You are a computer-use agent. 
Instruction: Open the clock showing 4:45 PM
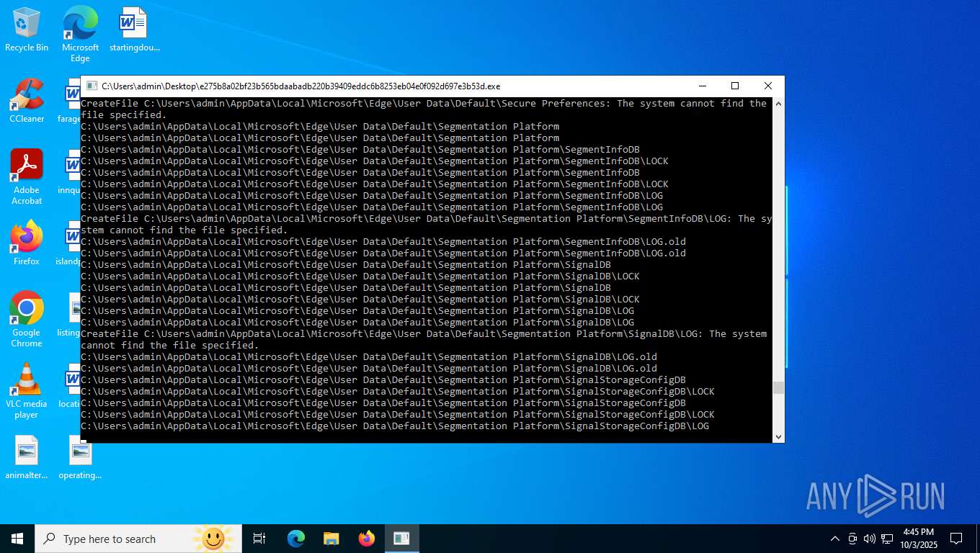point(918,539)
